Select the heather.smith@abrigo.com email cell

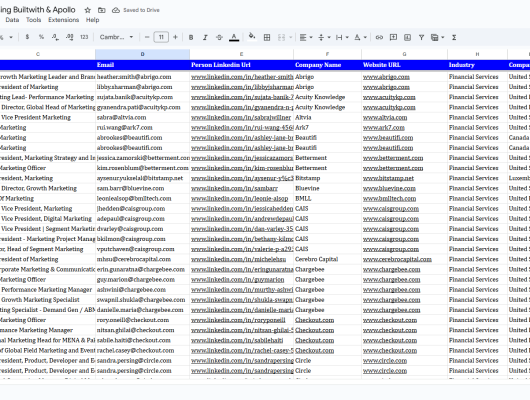[x=142, y=77]
